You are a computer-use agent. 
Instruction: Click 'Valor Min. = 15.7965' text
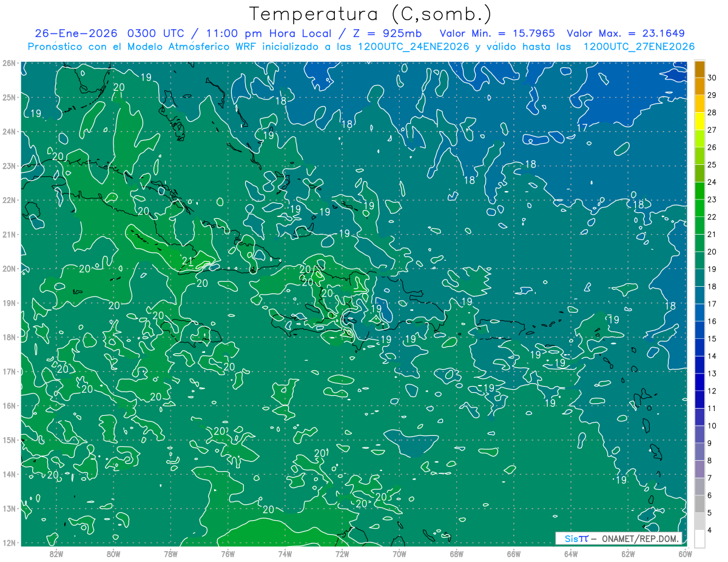(x=497, y=33)
